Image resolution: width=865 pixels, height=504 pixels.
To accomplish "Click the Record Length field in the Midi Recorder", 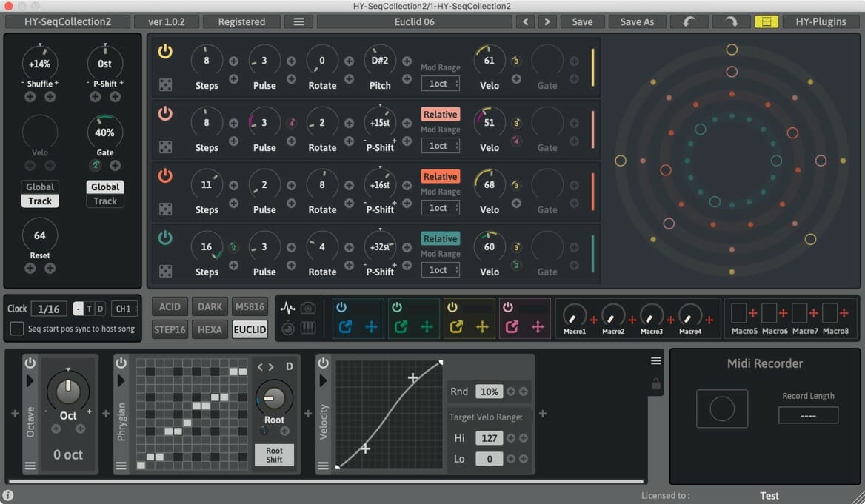I will (808, 414).
